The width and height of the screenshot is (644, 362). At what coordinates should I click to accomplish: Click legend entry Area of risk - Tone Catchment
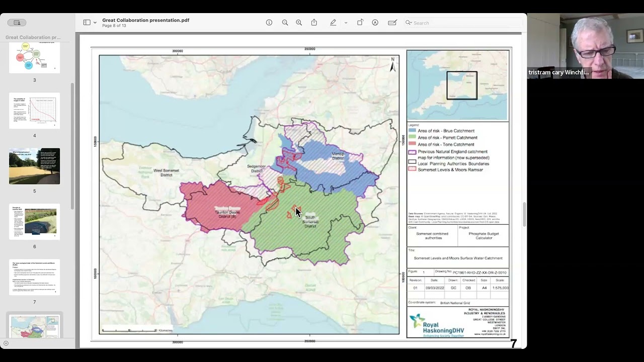(x=446, y=144)
